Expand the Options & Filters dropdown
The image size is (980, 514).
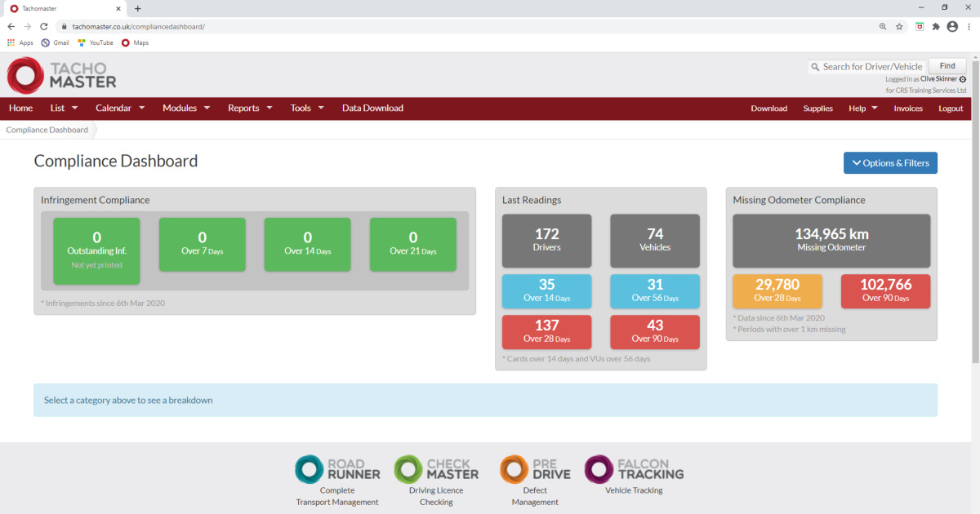point(890,163)
